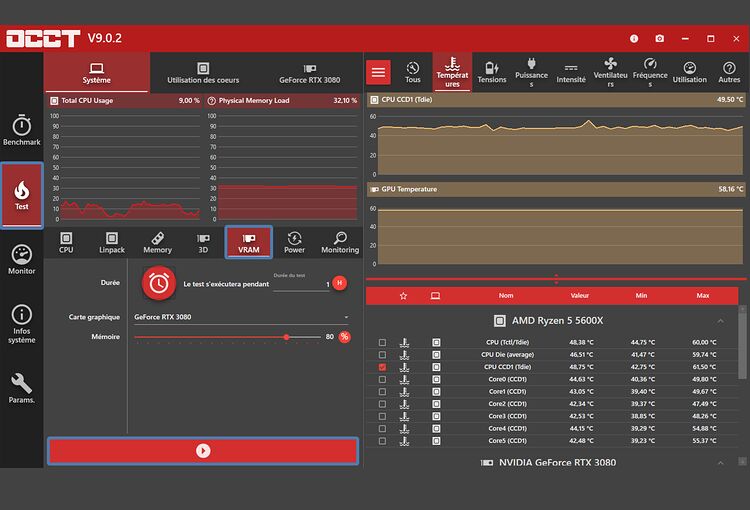Check the CPU (Tctl/Tdie) checkbox
The image size is (750, 510).
pyautogui.click(x=382, y=343)
